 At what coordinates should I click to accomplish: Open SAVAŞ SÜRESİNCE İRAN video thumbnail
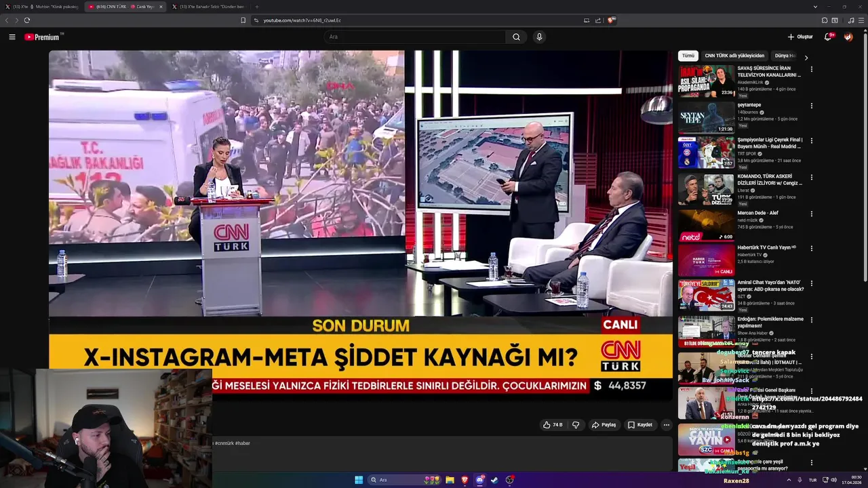tap(707, 81)
